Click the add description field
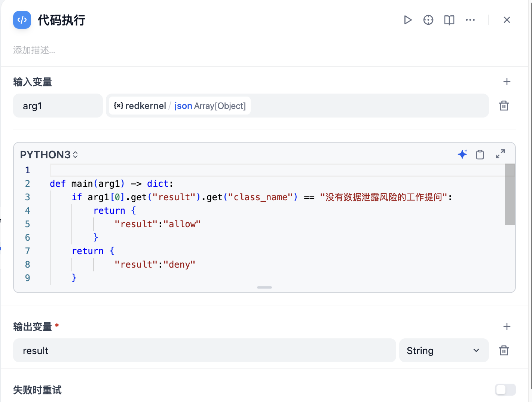The image size is (532, 402). [x=34, y=50]
